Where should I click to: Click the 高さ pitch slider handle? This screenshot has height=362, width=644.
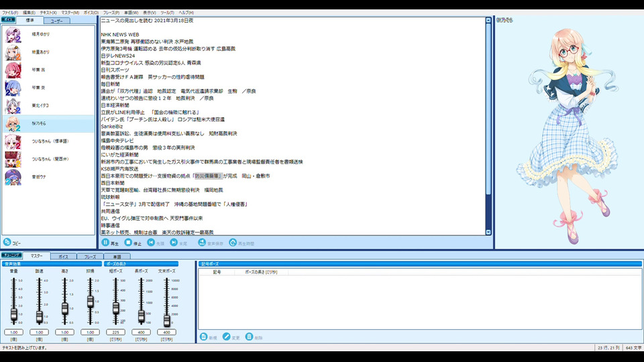pyautogui.click(x=64, y=308)
